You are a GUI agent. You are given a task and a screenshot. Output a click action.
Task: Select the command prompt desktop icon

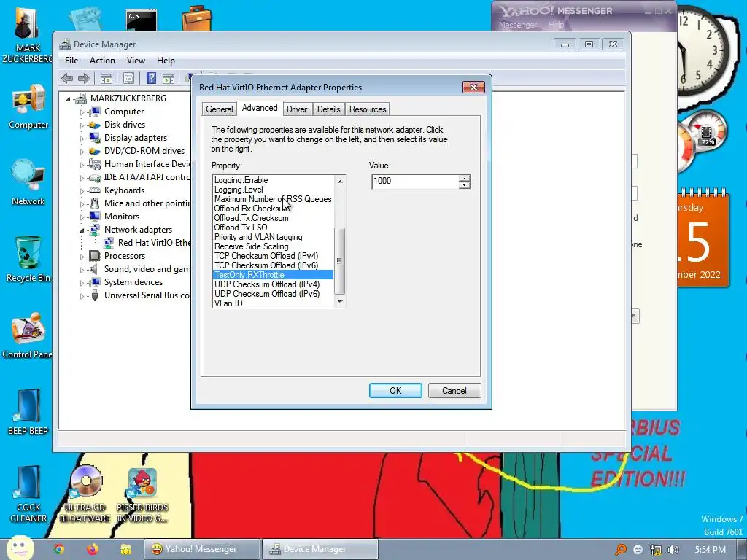pyautogui.click(x=142, y=20)
